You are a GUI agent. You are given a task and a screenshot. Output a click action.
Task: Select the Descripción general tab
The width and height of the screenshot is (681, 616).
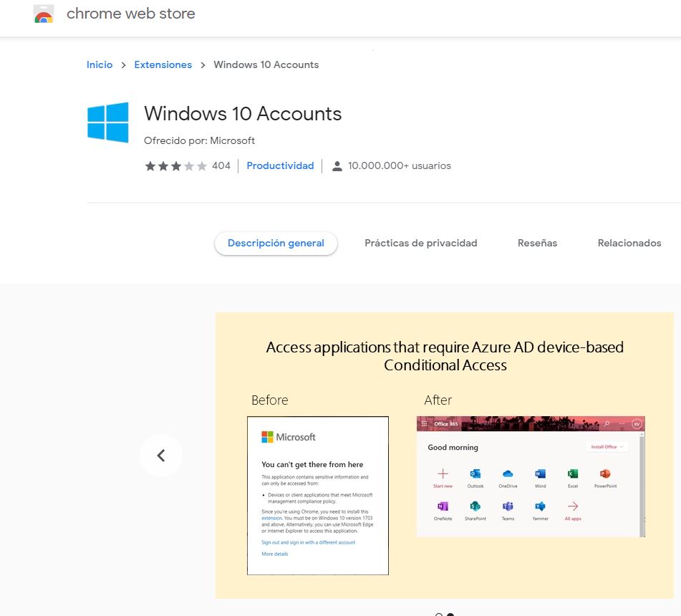click(276, 244)
